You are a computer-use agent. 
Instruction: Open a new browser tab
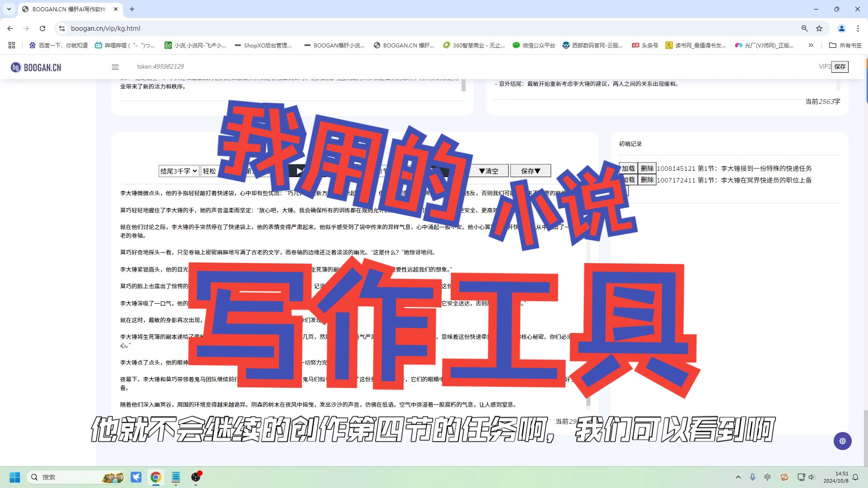pyautogui.click(x=132, y=9)
